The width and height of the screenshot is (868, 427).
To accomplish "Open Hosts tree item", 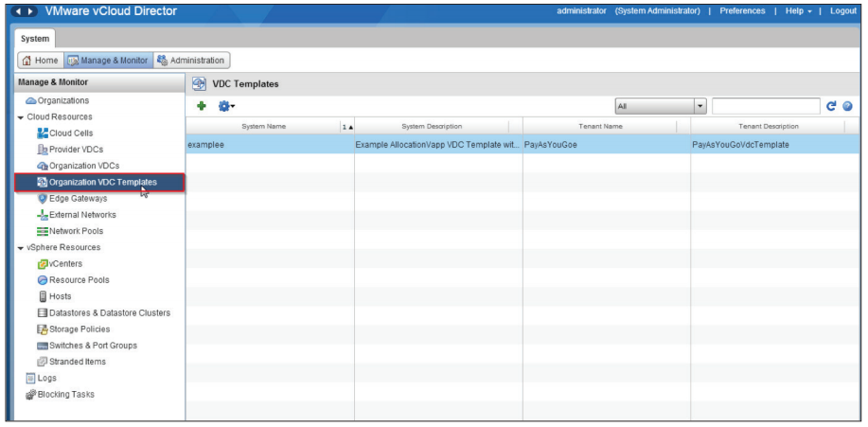I will (x=61, y=296).
